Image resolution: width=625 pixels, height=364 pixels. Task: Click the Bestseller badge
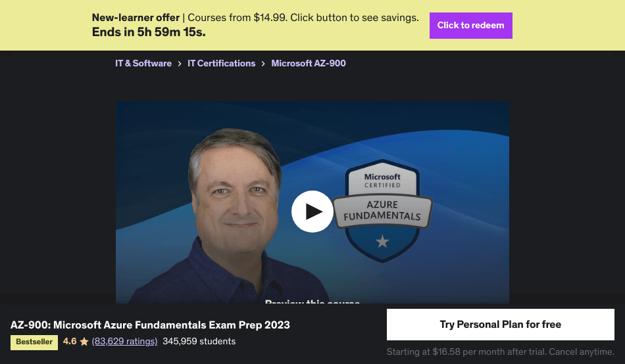[x=34, y=342]
